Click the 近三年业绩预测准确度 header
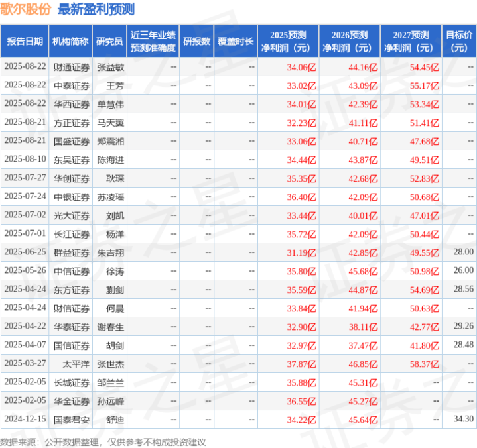The width and height of the screenshot is (477, 448). (x=153, y=41)
